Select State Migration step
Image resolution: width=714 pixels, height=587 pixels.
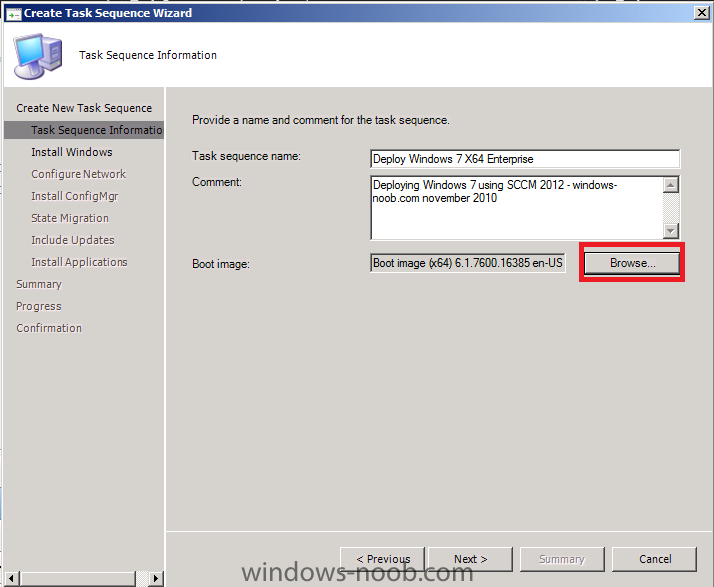70,218
